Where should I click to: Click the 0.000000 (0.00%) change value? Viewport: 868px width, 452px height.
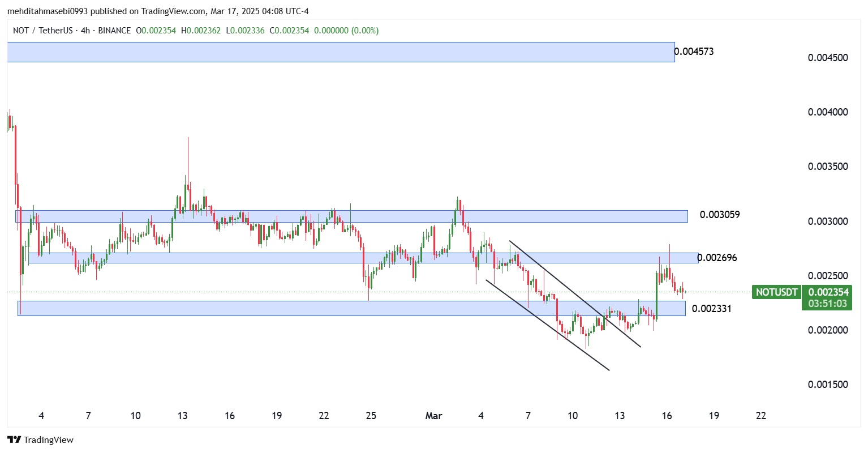(346, 31)
